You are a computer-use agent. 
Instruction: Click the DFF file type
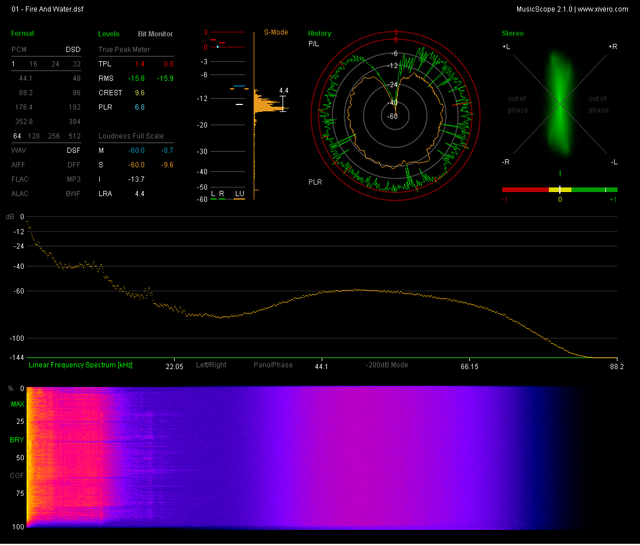pyautogui.click(x=74, y=165)
